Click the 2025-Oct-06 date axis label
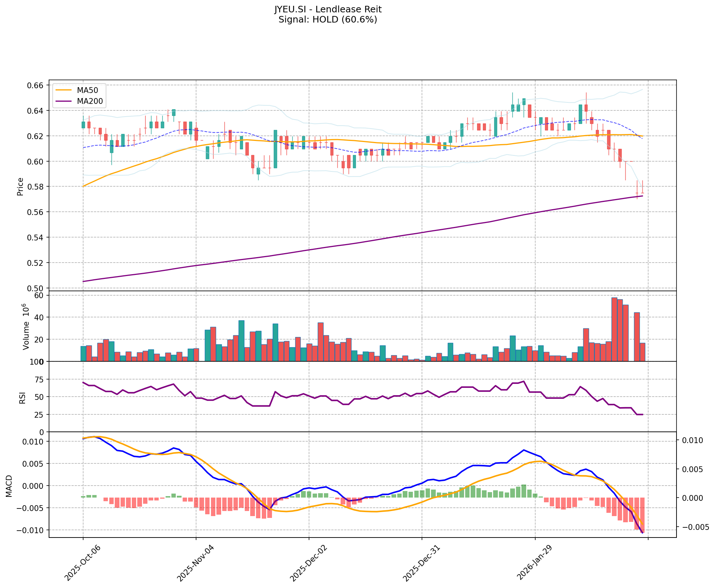Screen dimensions: 715x588 (82, 563)
